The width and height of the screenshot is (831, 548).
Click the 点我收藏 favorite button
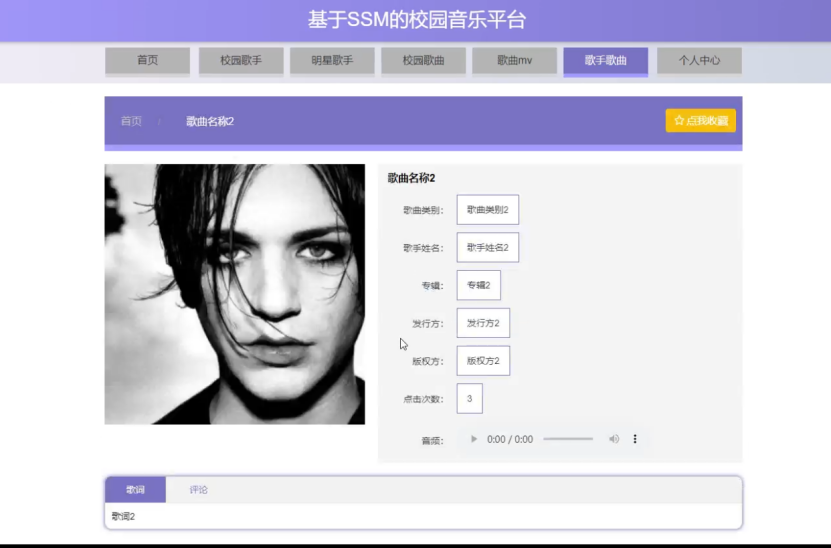pos(701,120)
